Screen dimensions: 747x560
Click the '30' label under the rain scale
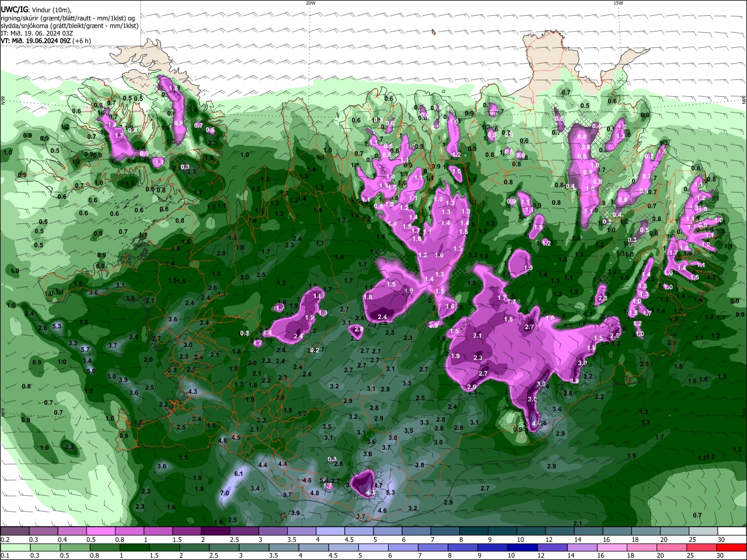721,556
